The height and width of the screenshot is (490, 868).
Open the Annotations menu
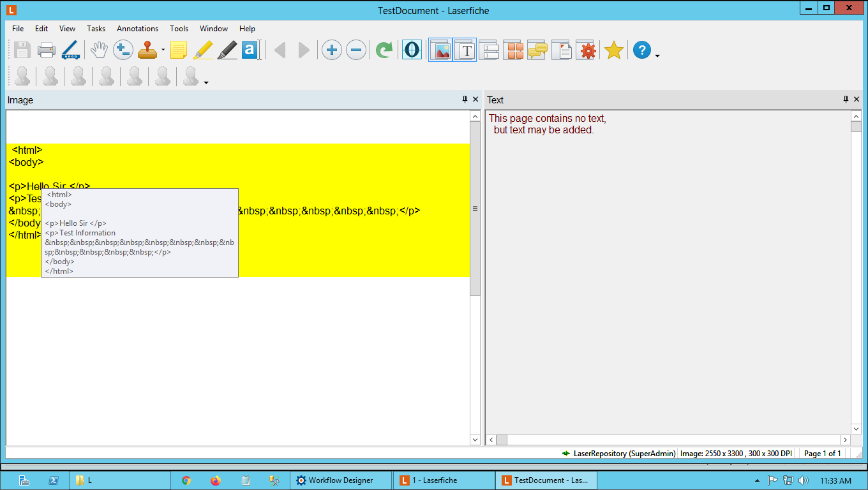[137, 29]
